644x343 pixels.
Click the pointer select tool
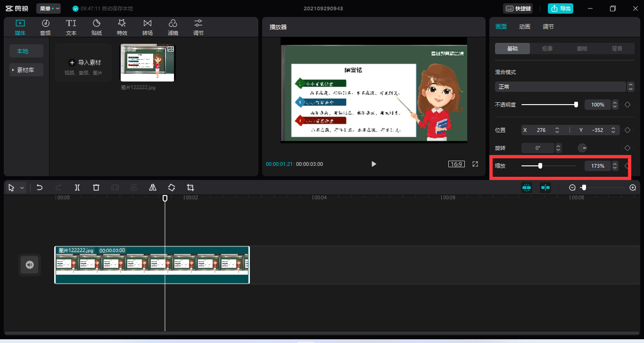tap(12, 188)
